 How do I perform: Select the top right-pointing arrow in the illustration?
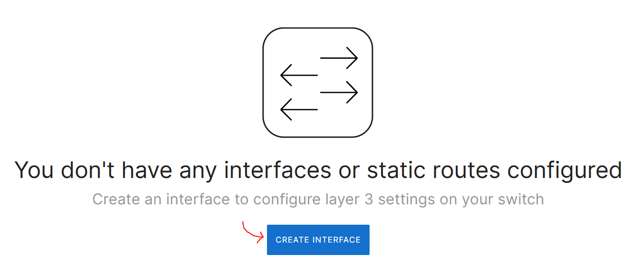pos(339,58)
